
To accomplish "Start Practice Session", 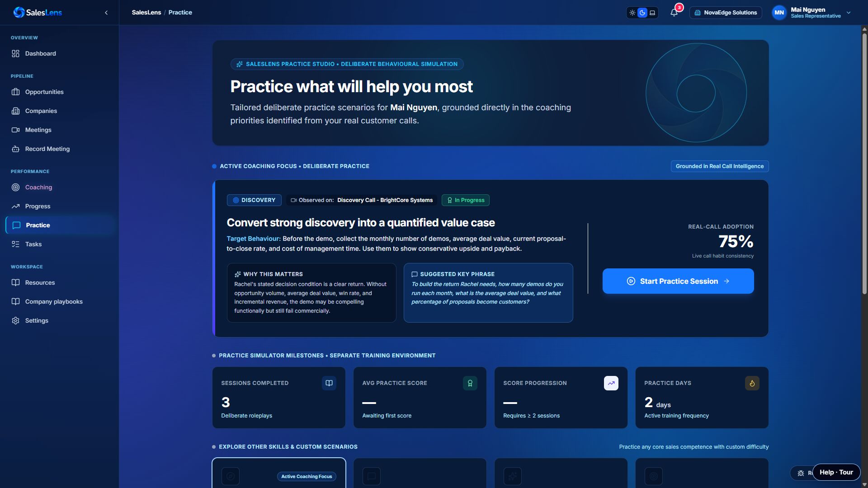I will (x=678, y=281).
